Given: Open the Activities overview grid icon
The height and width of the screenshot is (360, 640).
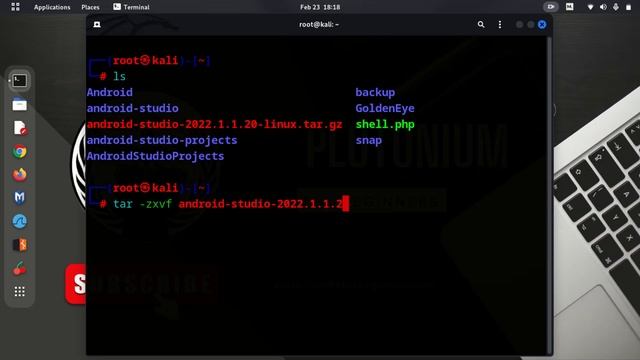Looking at the screenshot, I should pos(16,7).
